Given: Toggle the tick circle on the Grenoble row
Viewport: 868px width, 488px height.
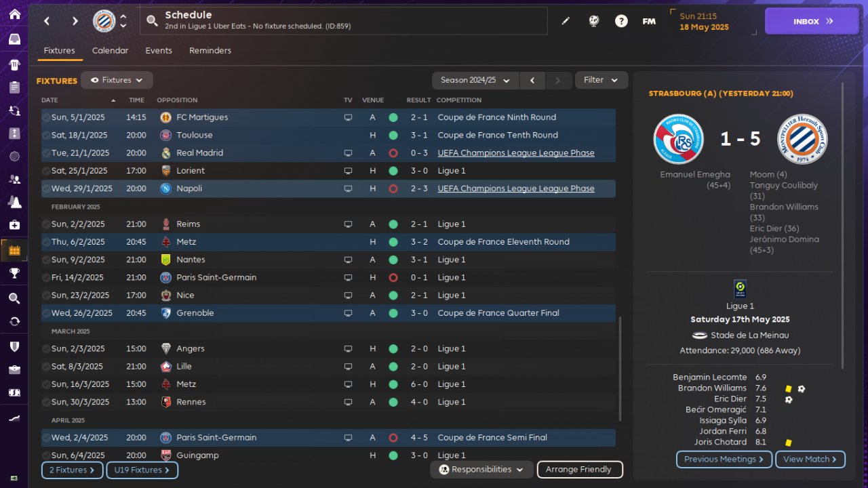Looking at the screenshot, I should 46,313.
